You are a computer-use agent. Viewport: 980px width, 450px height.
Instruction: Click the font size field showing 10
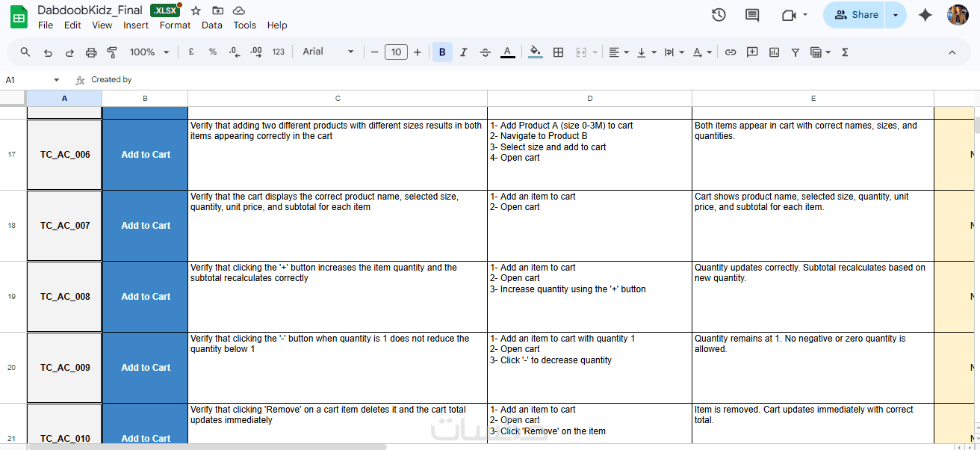point(396,52)
